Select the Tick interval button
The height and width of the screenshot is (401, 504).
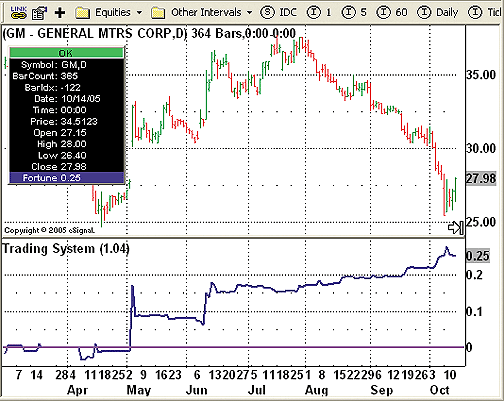486,13
